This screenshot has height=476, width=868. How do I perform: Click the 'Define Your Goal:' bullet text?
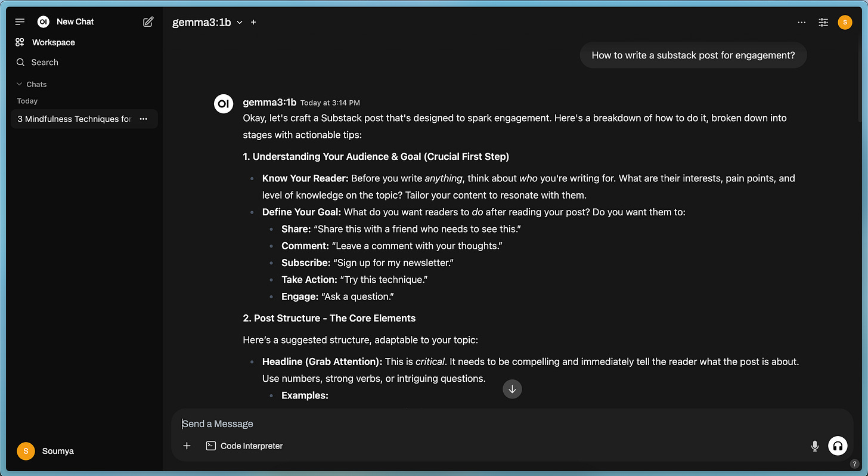pos(302,212)
